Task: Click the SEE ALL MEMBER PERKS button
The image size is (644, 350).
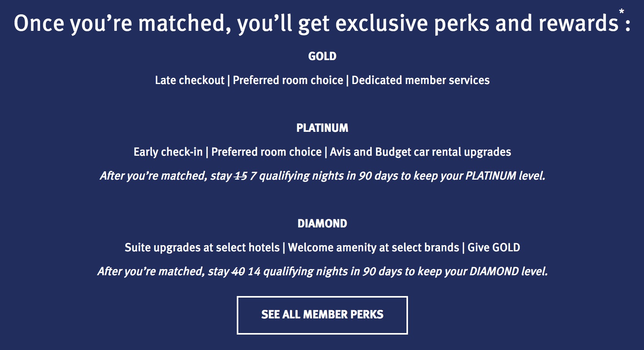Action: point(322,315)
